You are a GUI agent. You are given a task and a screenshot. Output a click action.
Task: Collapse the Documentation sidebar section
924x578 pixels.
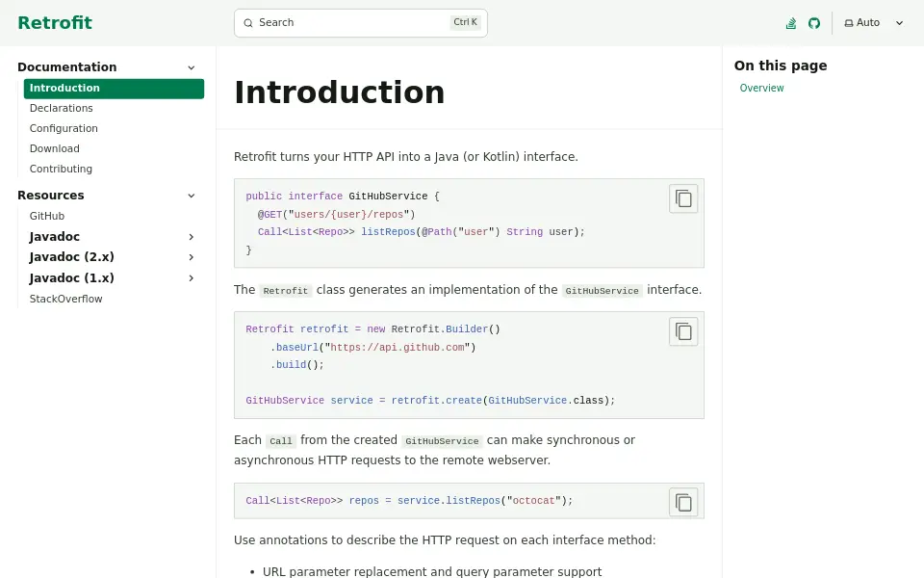191,67
